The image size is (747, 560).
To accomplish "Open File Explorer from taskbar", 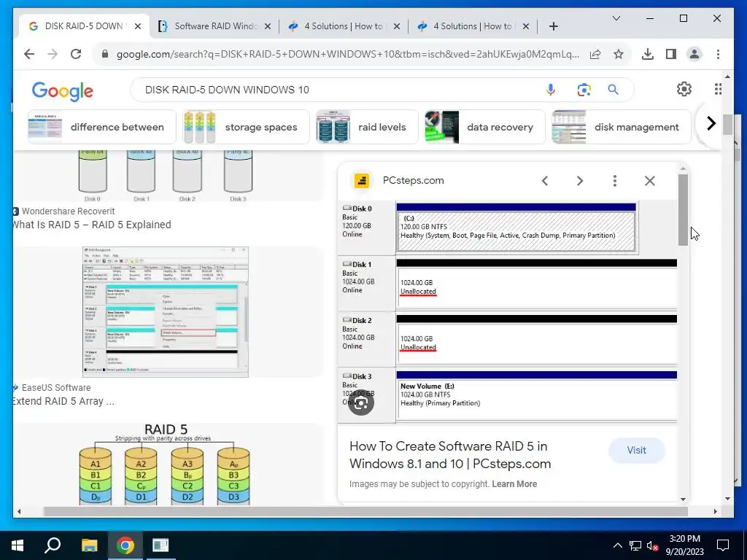I will coord(89,545).
